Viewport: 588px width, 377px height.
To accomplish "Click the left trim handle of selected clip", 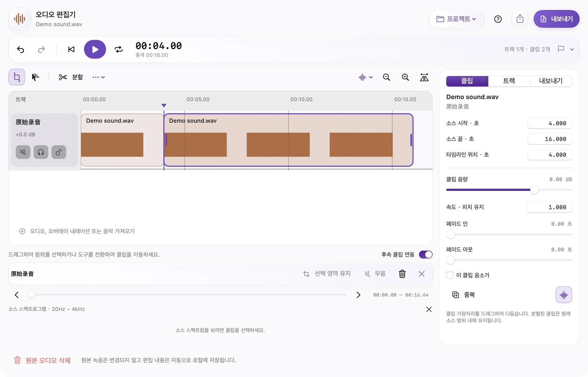I will (x=166, y=140).
